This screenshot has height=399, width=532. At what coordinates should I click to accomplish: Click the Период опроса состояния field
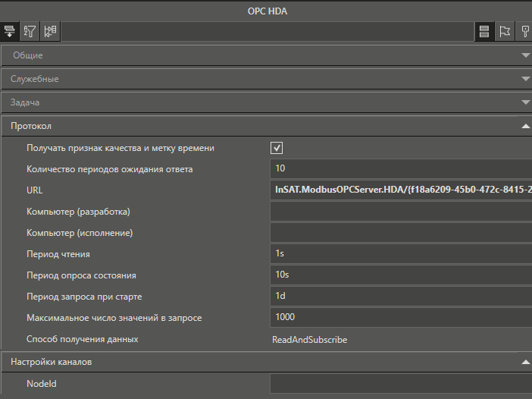(402, 275)
